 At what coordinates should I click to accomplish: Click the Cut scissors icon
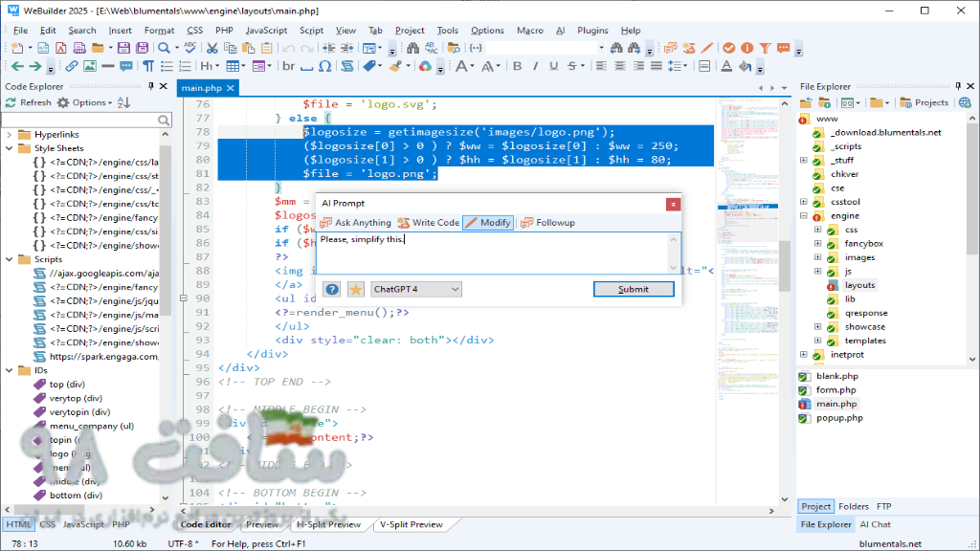[x=212, y=48]
